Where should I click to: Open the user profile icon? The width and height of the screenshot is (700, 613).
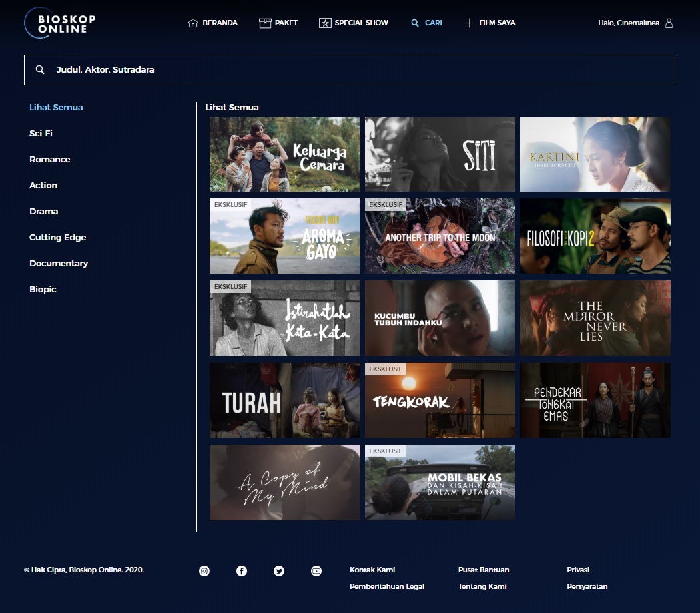tap(669, 23)
